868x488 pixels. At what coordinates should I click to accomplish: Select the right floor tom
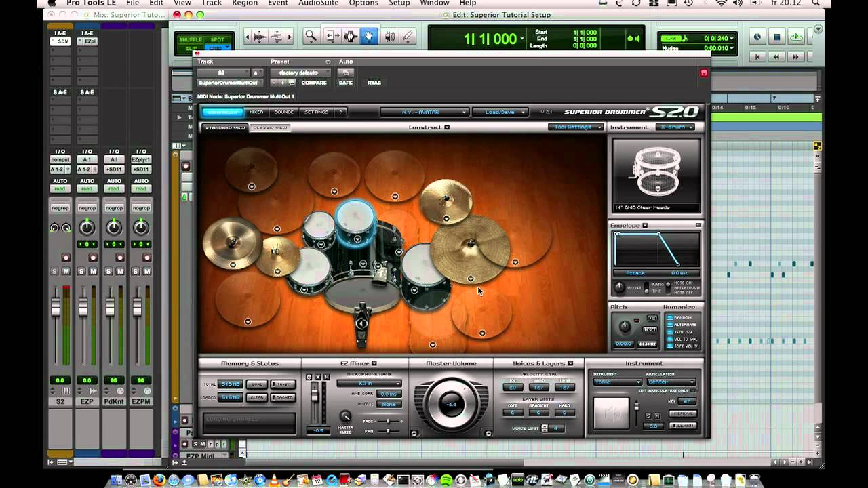(x=425, y=276)
